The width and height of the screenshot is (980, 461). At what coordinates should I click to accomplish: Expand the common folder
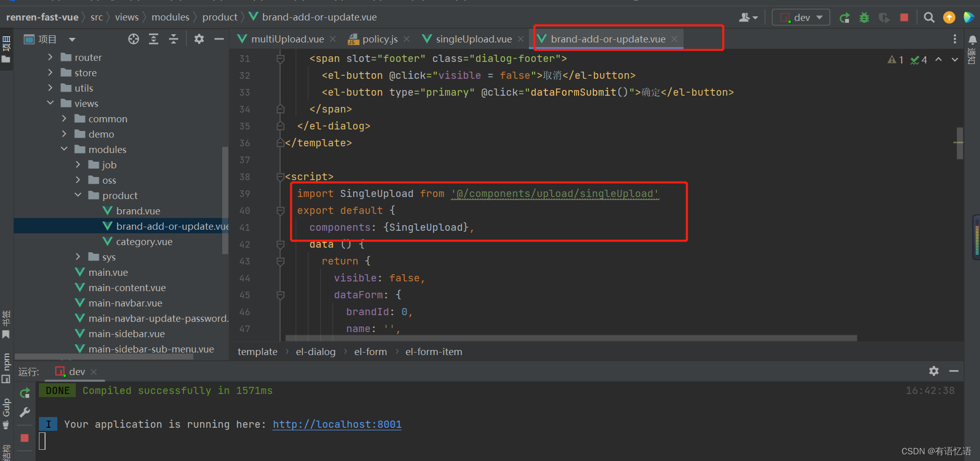click(64, 118)
